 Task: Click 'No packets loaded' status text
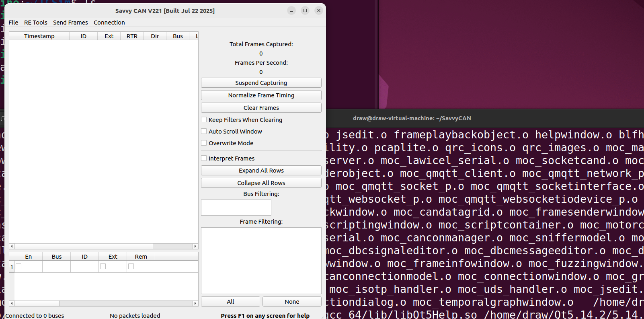(135, 316)
